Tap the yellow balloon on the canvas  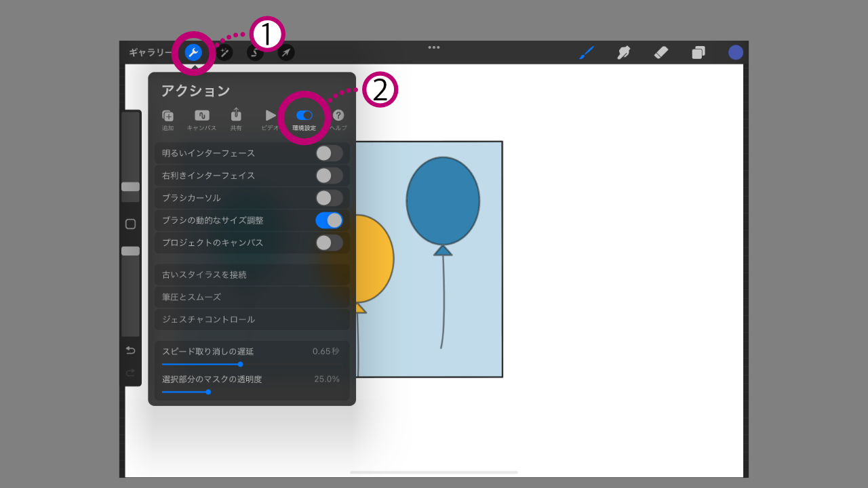pyautogui.click(x=374, y=259)
